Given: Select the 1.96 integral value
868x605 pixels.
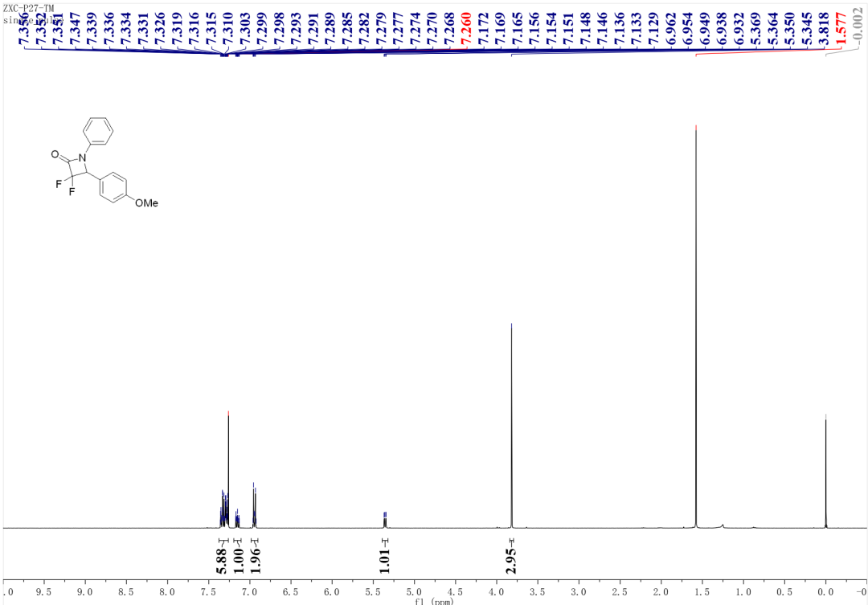Looking at the screenshot, I should pyautogui.click(x=256, y=561).
